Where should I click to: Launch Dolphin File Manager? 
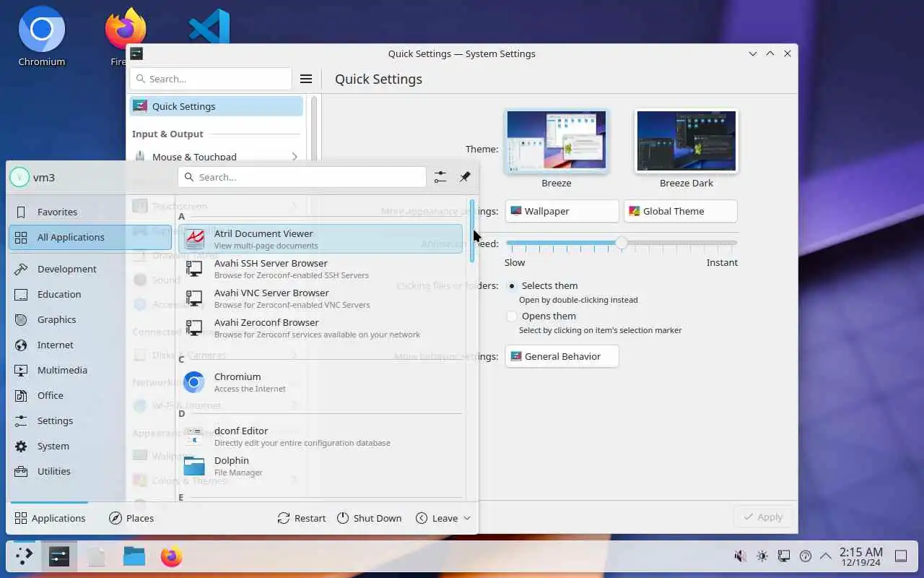(x=321, y=466)
